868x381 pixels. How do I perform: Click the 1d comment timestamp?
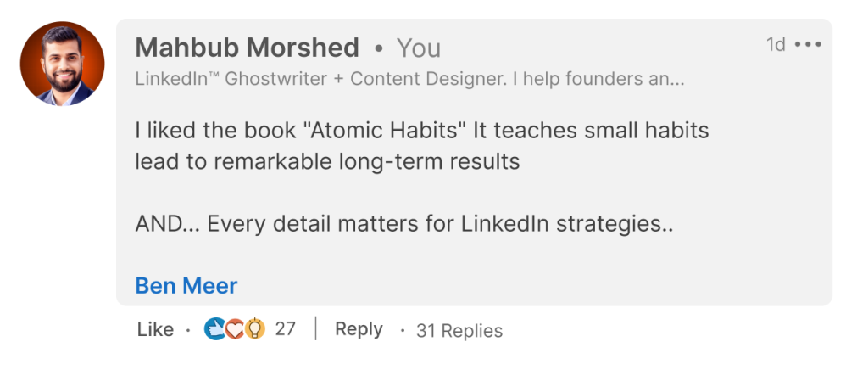tap(776, 44)
